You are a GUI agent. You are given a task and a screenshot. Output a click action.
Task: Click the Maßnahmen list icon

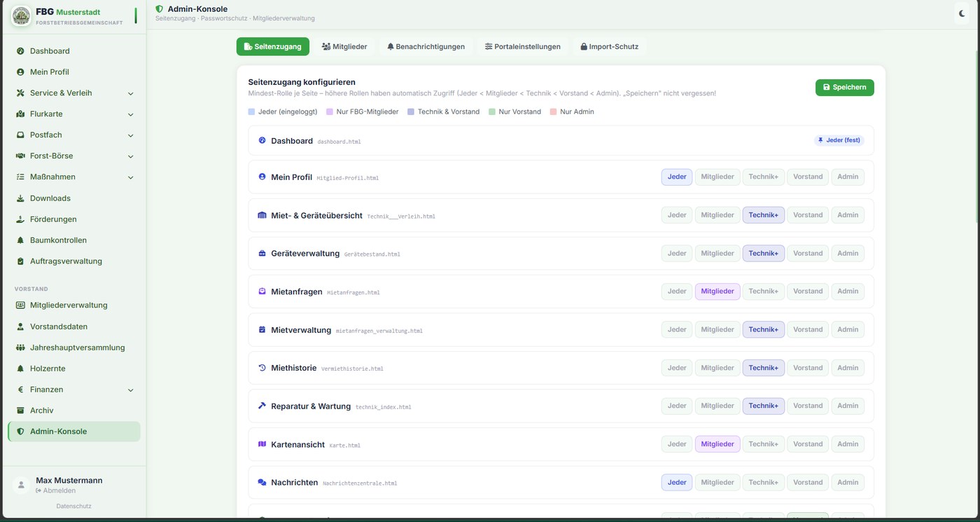(x=20, y=177)
